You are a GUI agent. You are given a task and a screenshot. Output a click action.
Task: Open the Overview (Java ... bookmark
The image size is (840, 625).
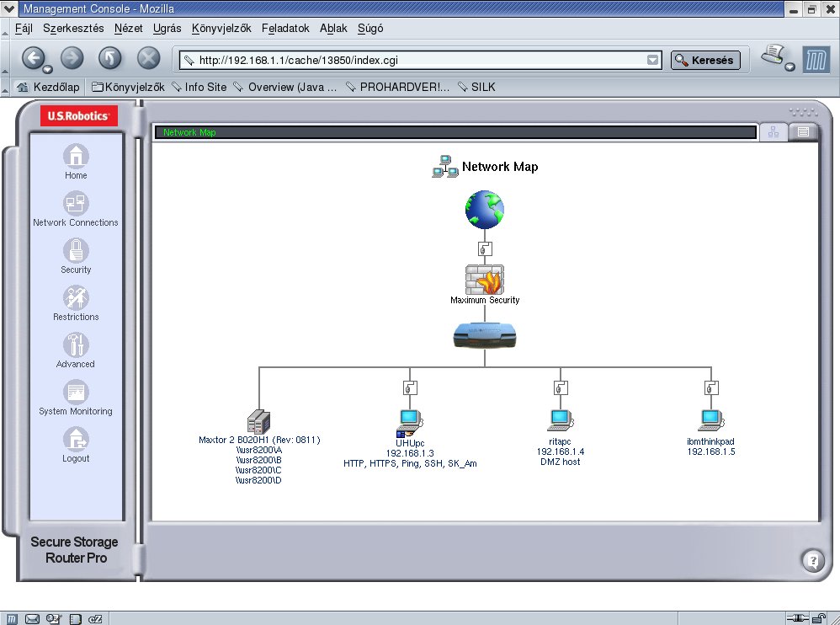point(285,87)
